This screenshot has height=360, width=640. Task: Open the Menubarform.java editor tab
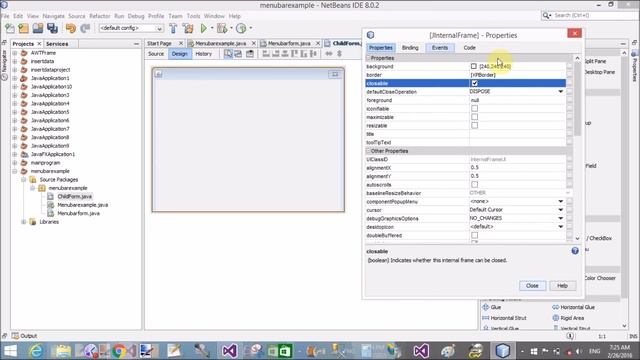coord(289,43)
